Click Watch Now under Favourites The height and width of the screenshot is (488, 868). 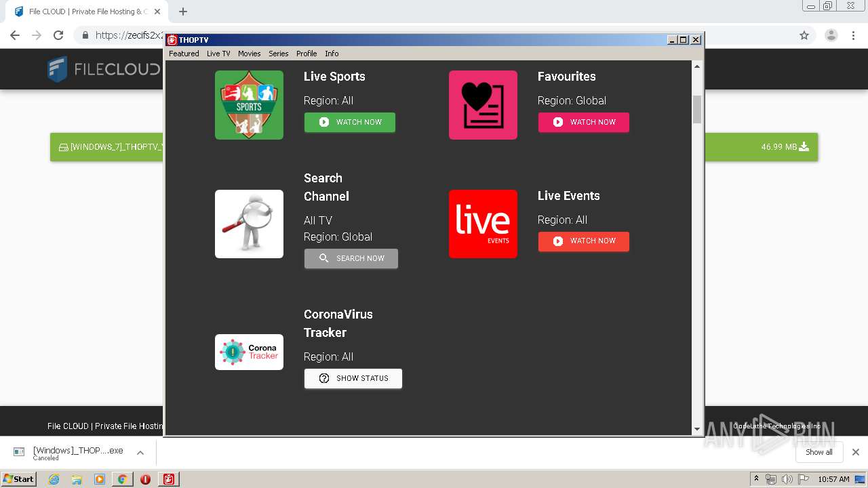[x=584, y=122]
